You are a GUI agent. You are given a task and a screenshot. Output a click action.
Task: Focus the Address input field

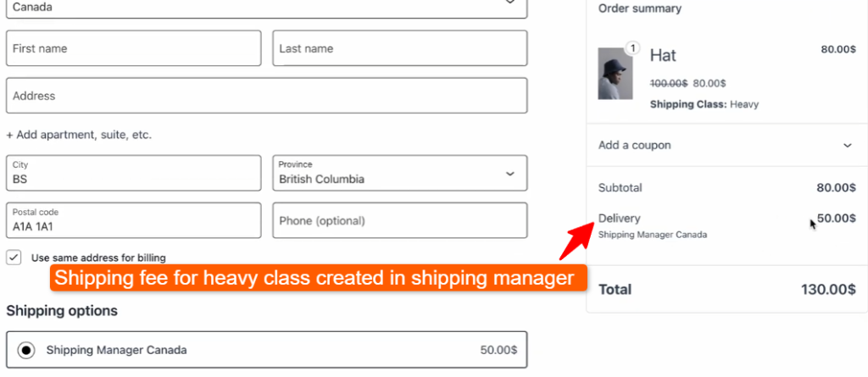pyautogui.click(x=266, y=96)
